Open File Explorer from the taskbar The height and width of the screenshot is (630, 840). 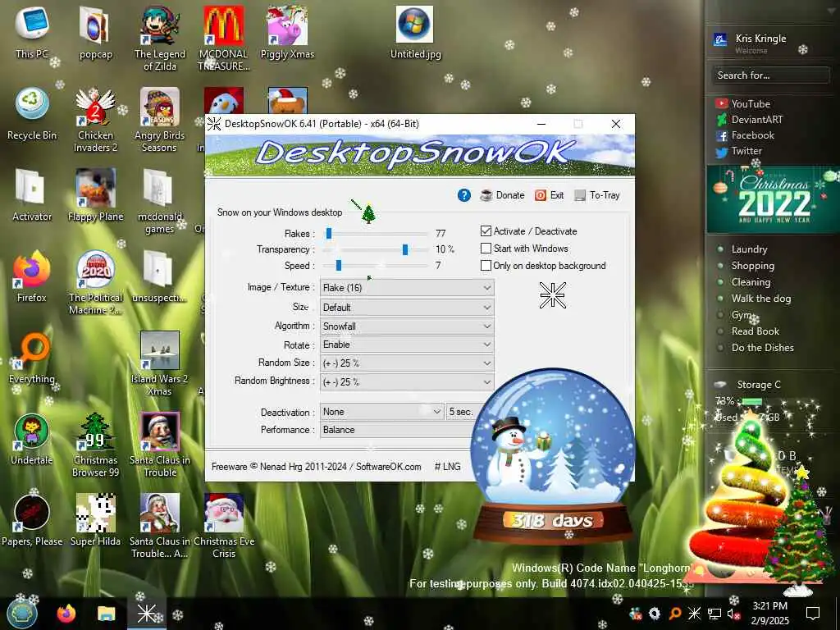pyautogui.click(x=106, y=614)
